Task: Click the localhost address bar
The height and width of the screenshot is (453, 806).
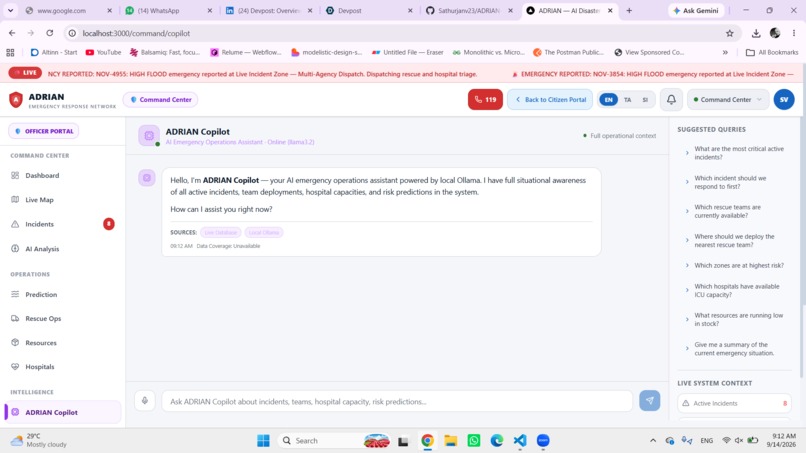Action: [401, 33]
